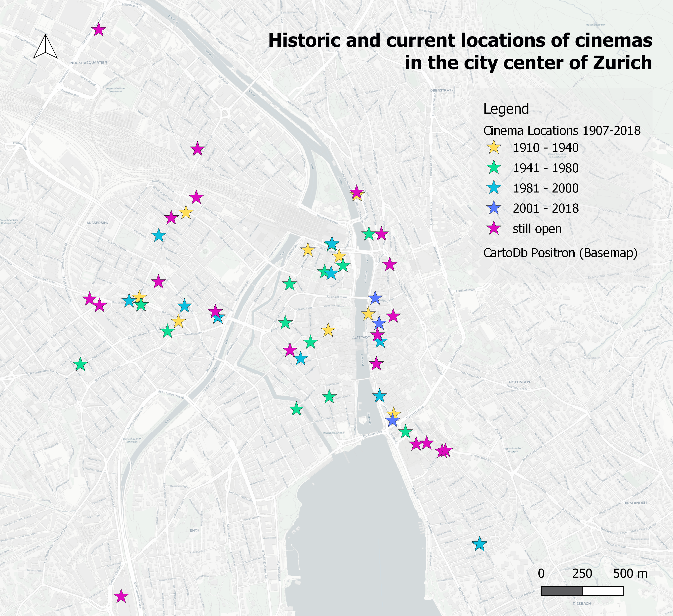
Task: Click the yellow 1910 - 1940 legend star
Action: (x=494, y=148)
